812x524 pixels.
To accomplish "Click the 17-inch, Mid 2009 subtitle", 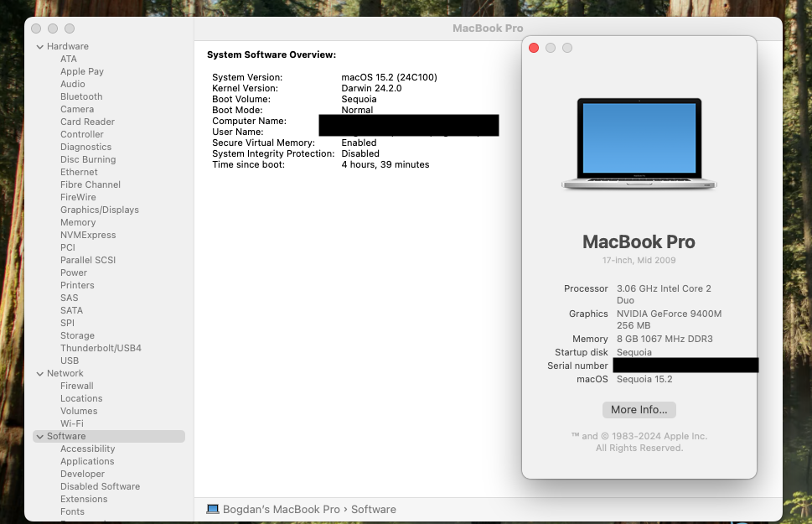I will (639, 260).
